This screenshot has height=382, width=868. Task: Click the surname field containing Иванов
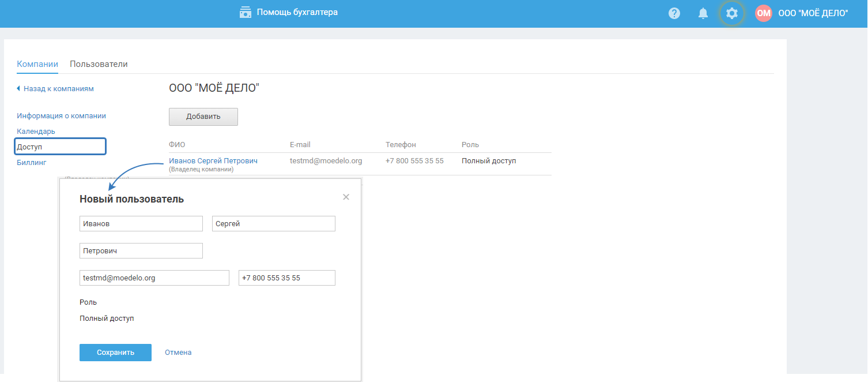[141, 224]
